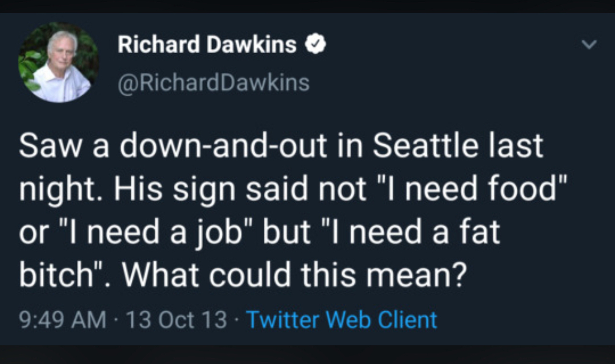615x364 pixels.
Task: Click the 9:49 AM timestamp
Action: pos(63,319)
